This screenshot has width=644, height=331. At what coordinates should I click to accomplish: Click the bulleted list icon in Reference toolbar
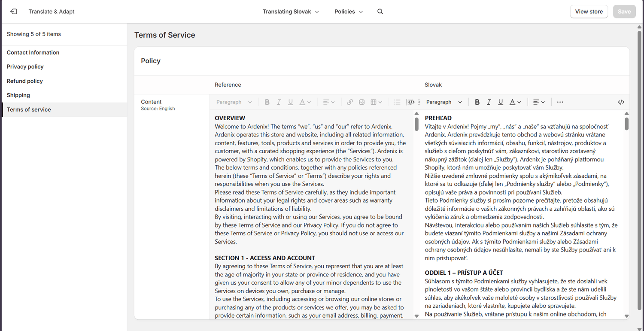(397, 102)
